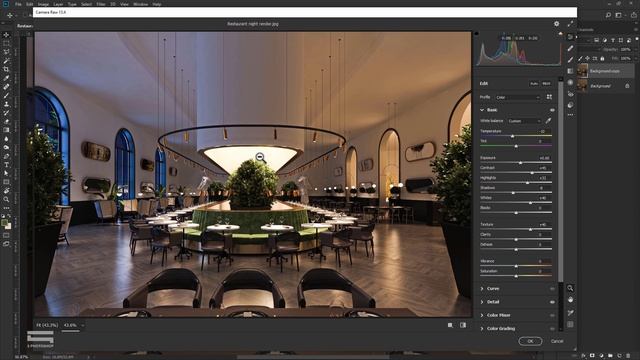
Task: Click the B&W button
Action: pyautogui.click(x=546, y=83)
